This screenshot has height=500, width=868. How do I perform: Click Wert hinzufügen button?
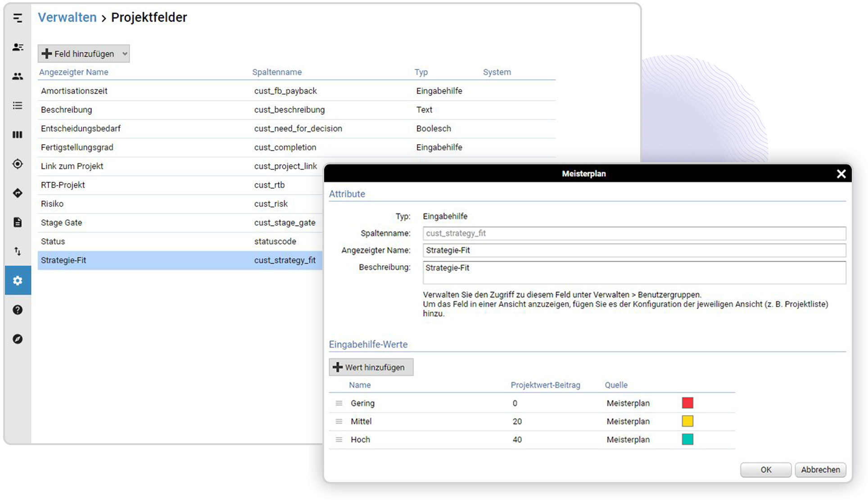(371, 367)
